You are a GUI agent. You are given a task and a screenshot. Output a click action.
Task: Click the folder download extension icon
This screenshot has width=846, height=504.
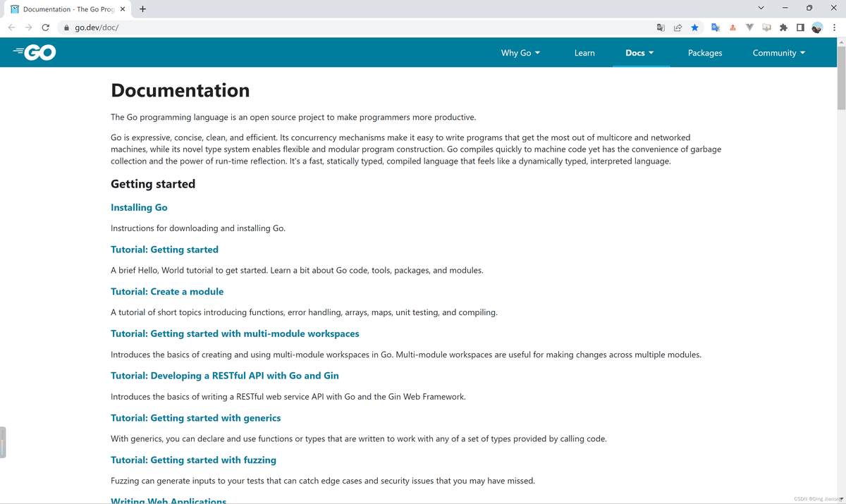tap(766, 27)
